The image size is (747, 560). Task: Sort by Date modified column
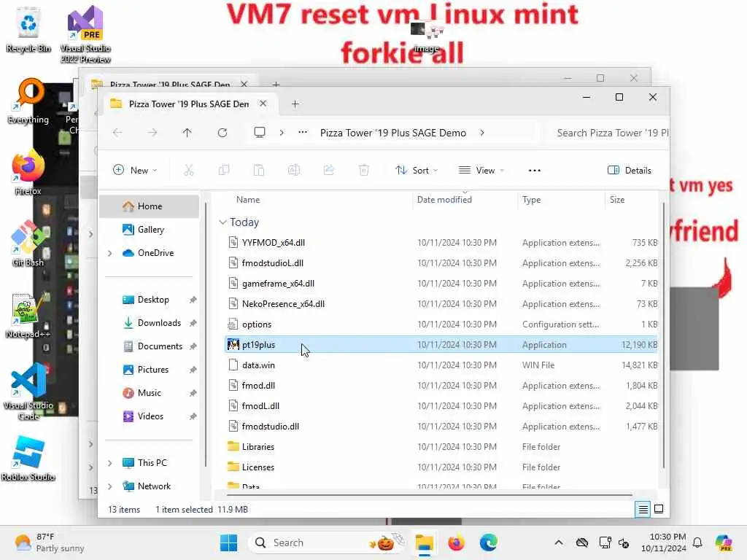[x=444, y=200]
